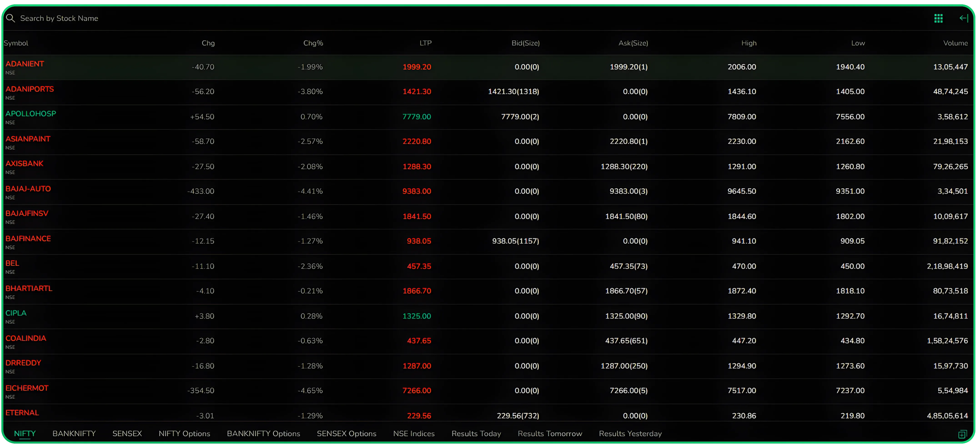Select the ADANIENT stock row
This screenshot has width=980, height=447.
click(x=24, y=64)
